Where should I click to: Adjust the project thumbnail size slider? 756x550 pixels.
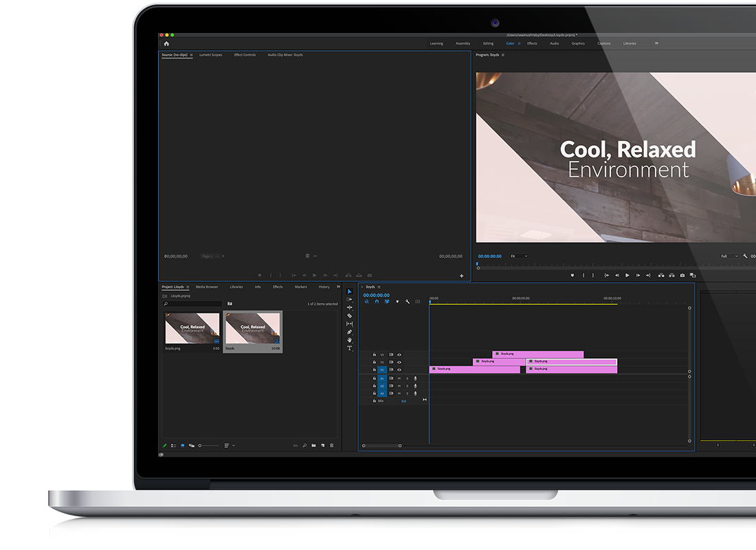click(x=201, y=445)
